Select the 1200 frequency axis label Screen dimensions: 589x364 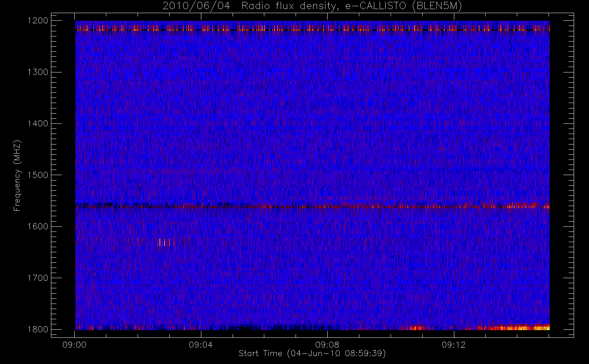pos(38,21)
